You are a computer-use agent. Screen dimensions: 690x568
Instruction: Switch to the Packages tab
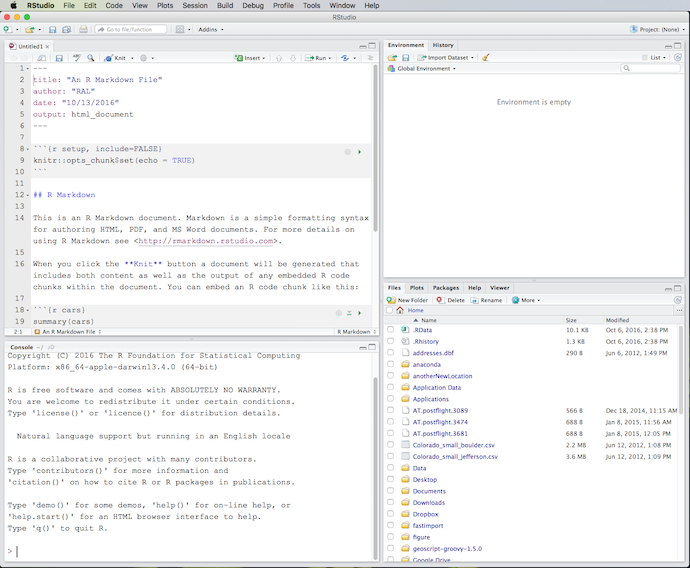pyautogui.click(x=446, y=288)
